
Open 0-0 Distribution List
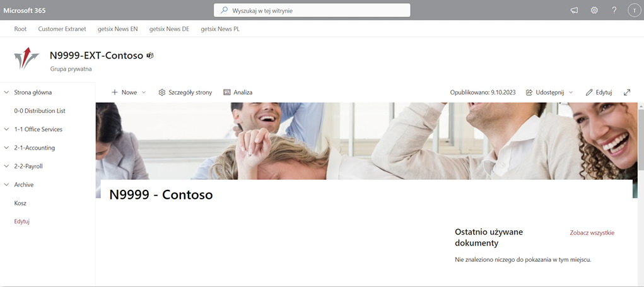[x=40, y=111]
